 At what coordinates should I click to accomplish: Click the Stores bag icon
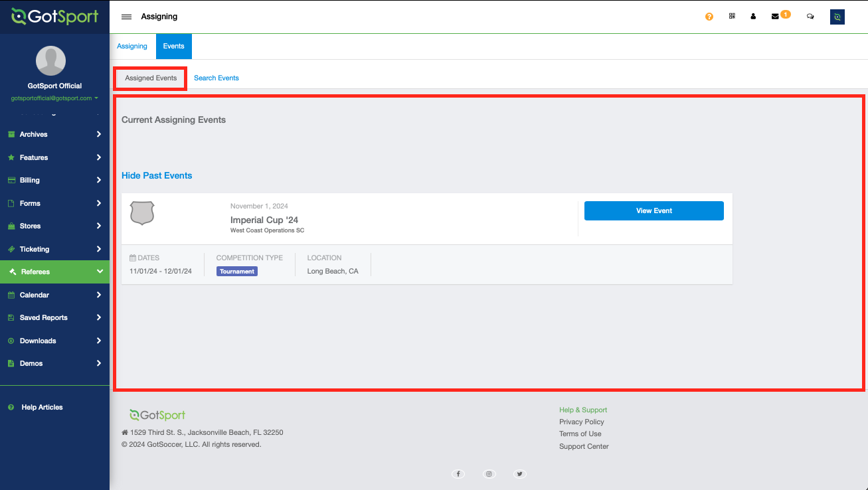point(11,226)
